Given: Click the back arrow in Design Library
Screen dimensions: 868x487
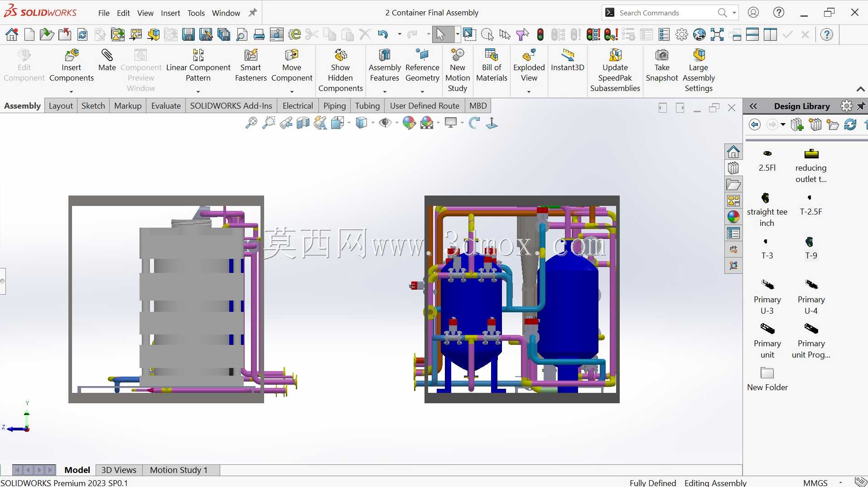Looking at the screenshot, I should [x=755, y=124].
